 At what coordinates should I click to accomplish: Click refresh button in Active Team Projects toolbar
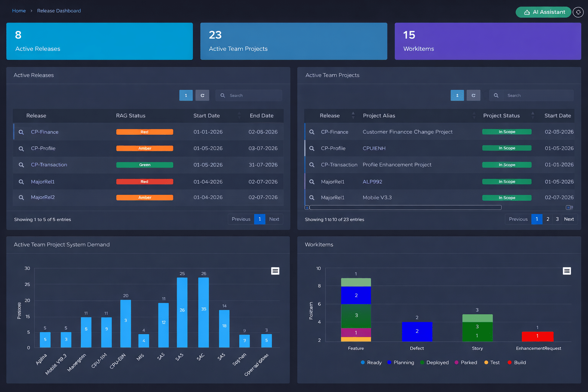point(473,95)
